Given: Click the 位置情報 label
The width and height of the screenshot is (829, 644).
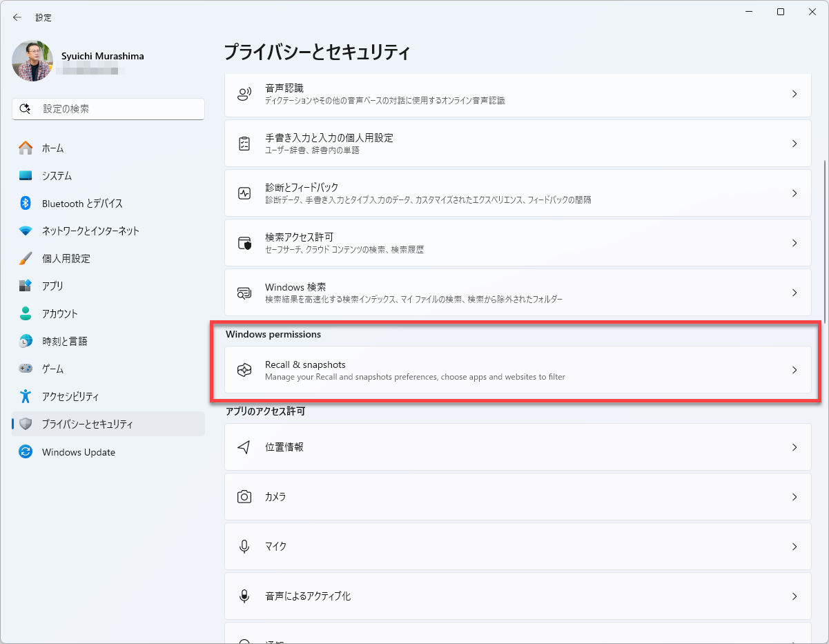Looking at the screenshot, I should 284,447.
